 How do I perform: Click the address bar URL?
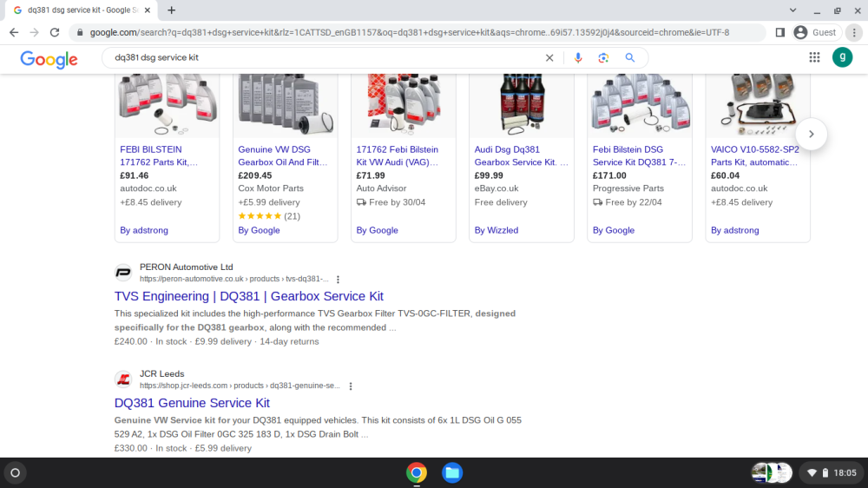[x=409, y=33]
